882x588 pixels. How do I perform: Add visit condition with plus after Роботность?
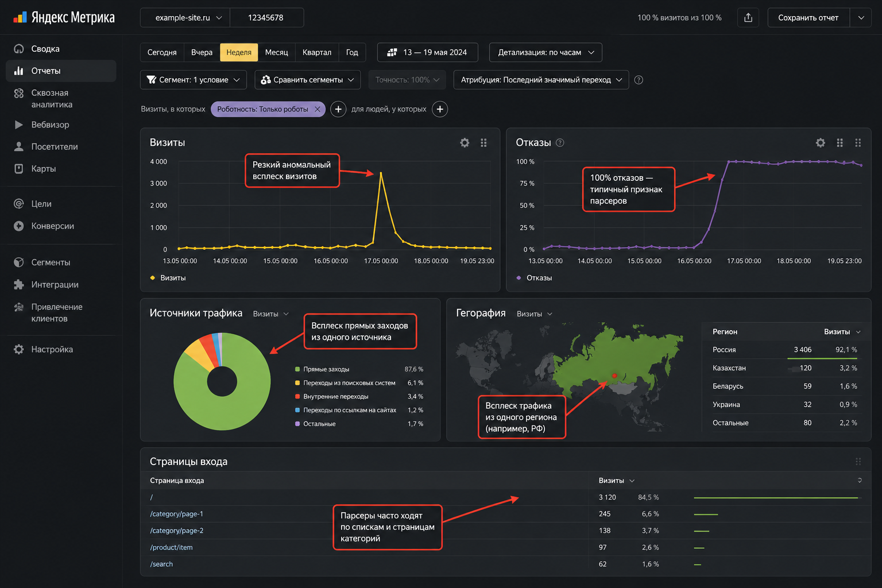(x=338, y=109)
